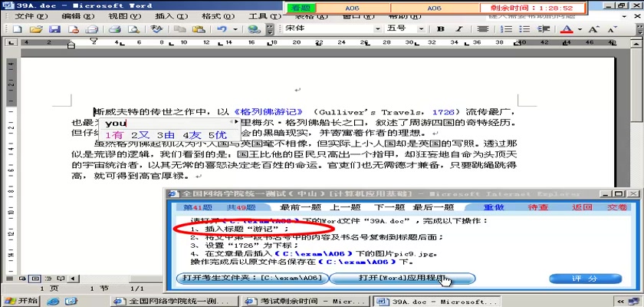Expand the font color dropdown arrow
Screen dimensions: 644x307
[x=580, y=29]
